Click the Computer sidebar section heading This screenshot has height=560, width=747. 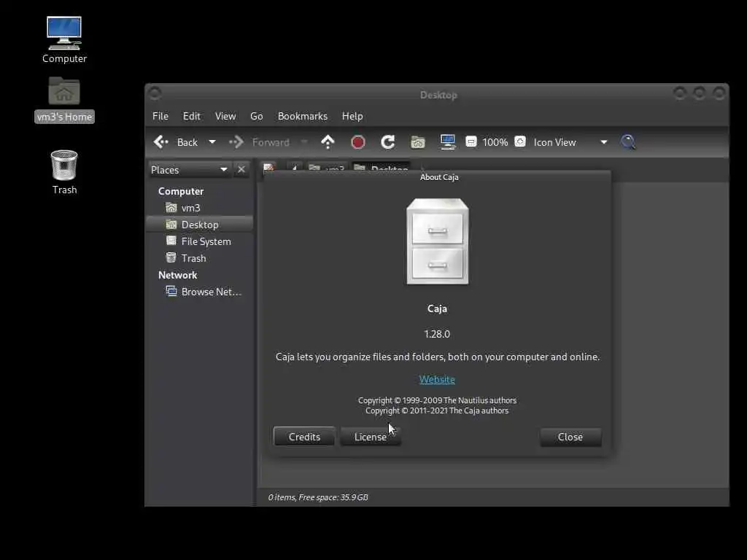click(x=181, y=191)
